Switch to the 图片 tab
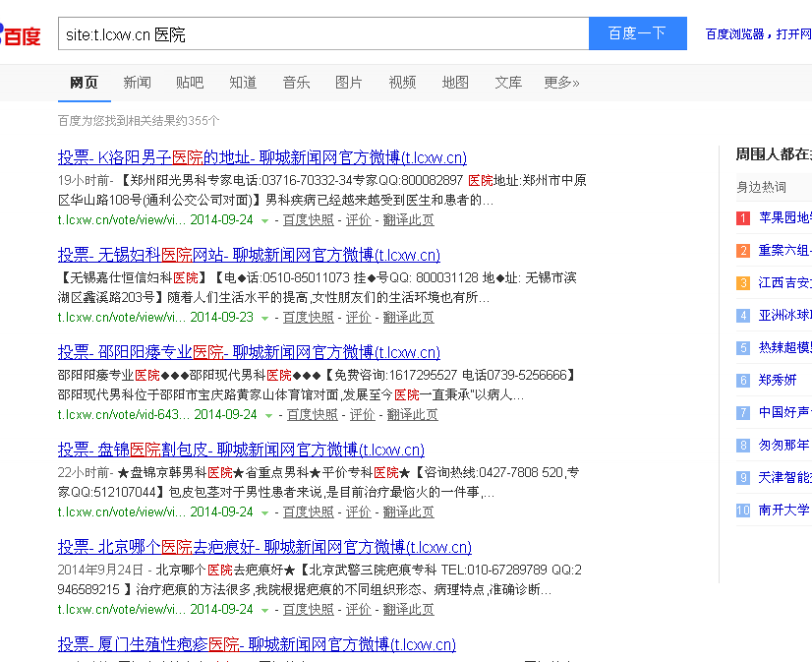 click(349, 83)
